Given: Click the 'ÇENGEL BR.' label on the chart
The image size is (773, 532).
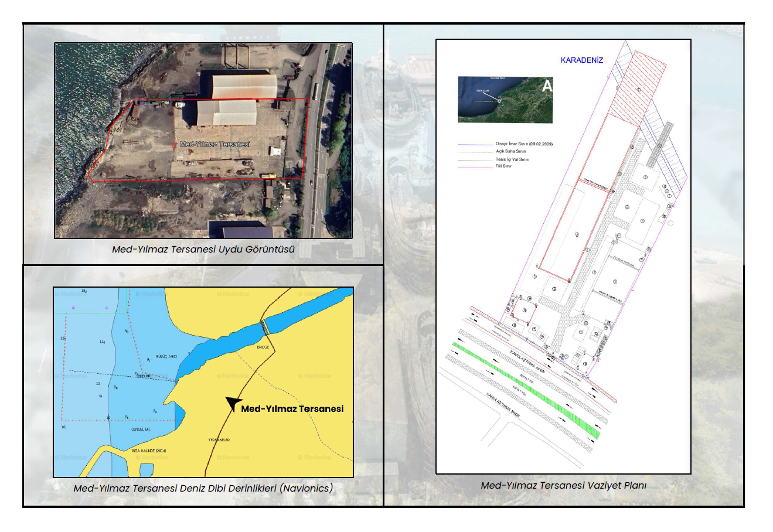Looking at the screenshot, I should pyautogui.click(x=141, y=429).
